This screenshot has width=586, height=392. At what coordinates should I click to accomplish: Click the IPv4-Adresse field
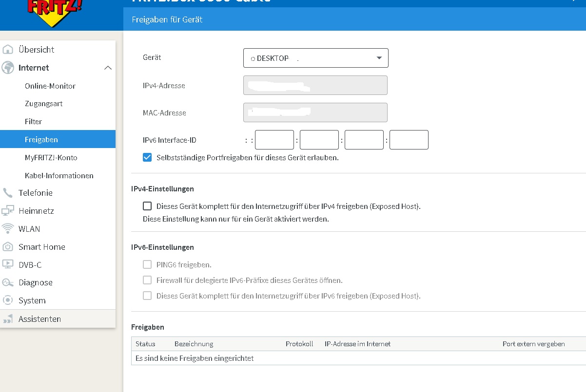click(x=315, y=85)
